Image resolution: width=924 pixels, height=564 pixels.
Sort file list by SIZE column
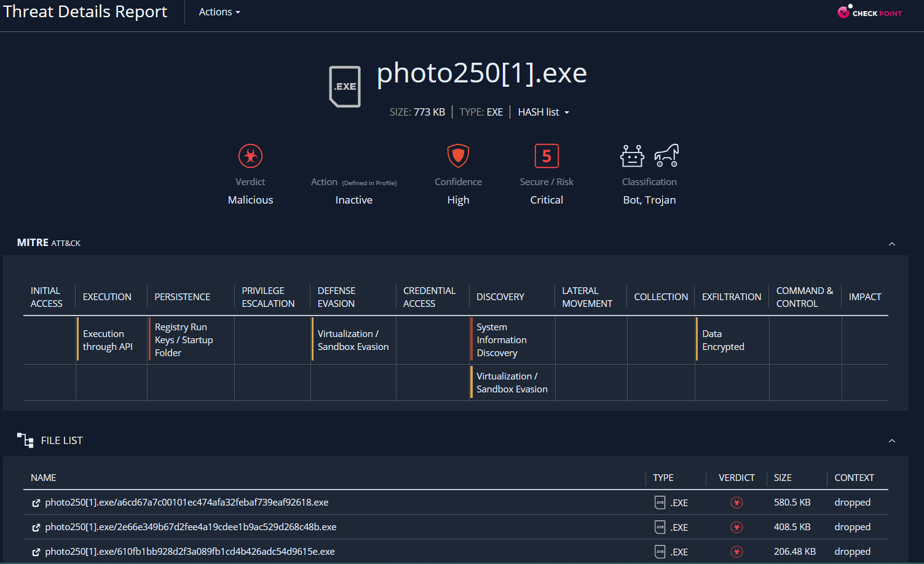(x=783, y=478)
